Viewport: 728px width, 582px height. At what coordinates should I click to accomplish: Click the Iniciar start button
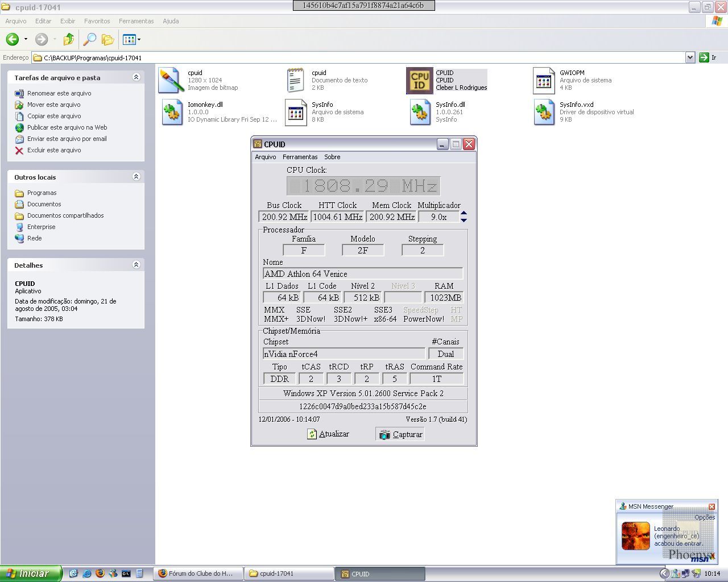[31, 573]
